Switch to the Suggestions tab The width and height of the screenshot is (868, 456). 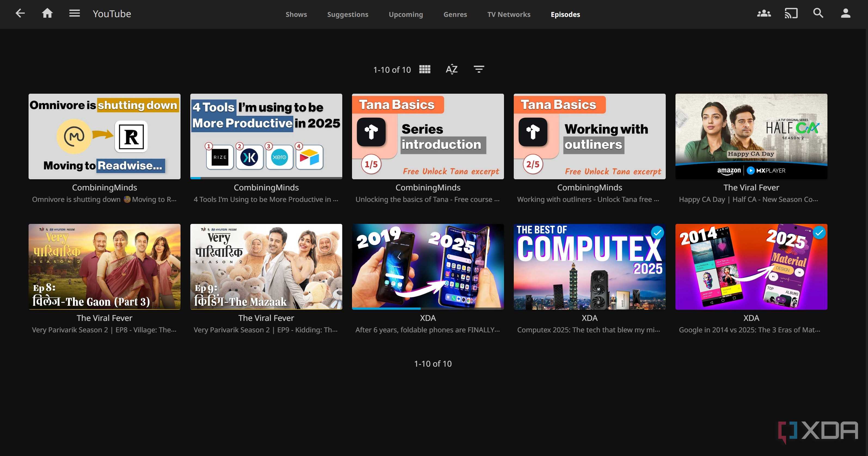(x=348, y=14)
